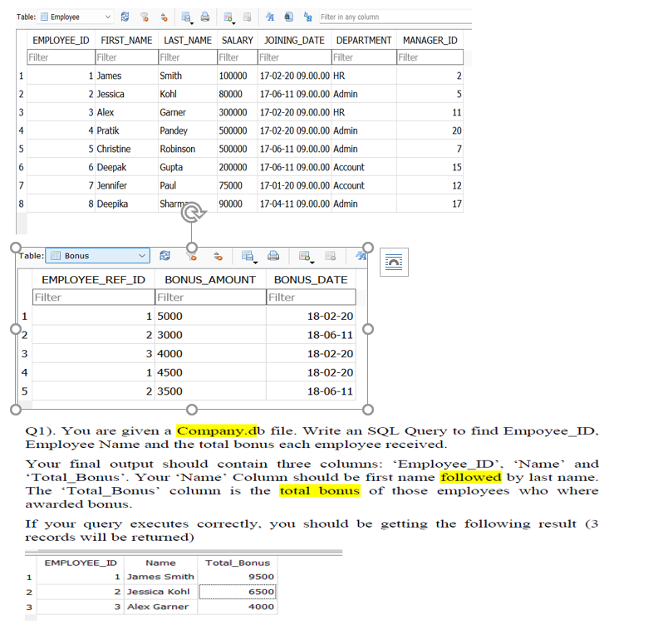Select the salary cell '75000'
658x644 pixels.
(237, 185)
